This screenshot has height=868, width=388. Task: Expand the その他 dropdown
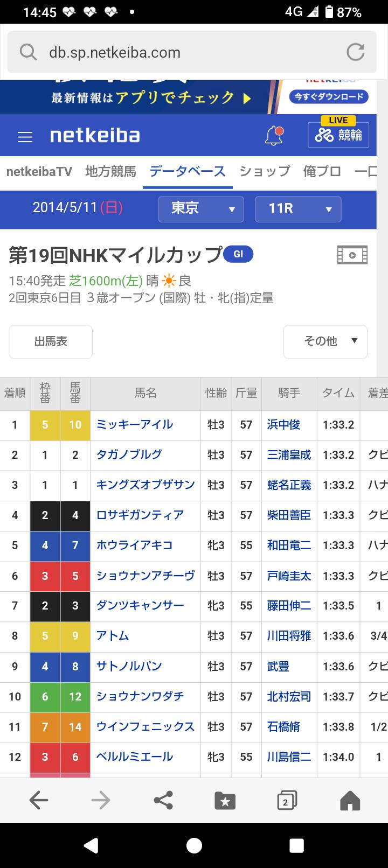point(325,341)
